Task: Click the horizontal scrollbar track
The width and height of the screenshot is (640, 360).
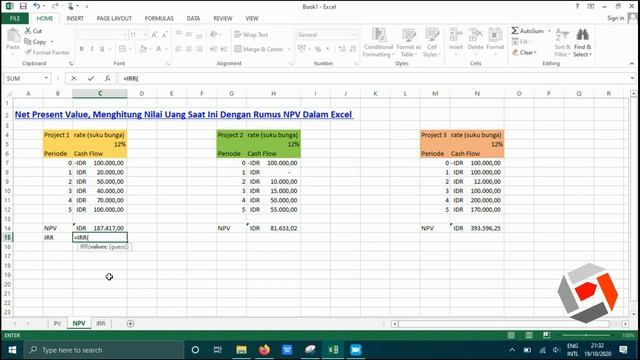Action: click(x=504, y=324)
